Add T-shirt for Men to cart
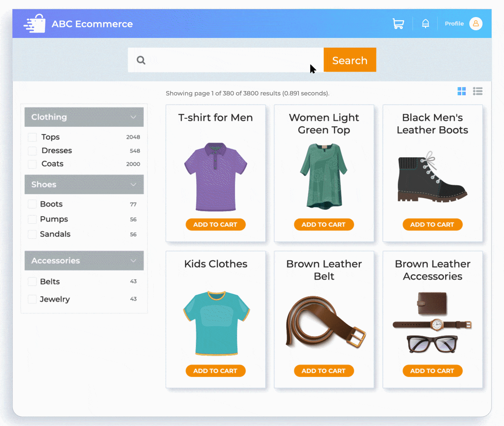The height and width of the screenshot is (426, 504). click(216, 225)
